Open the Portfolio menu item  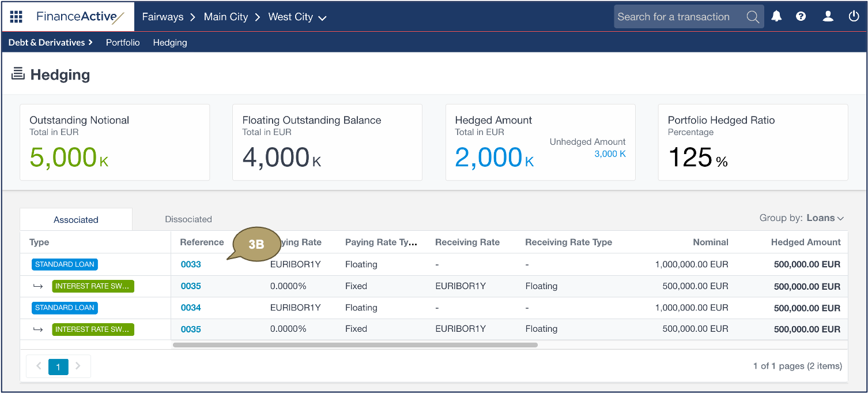click(x=123, y=43)
